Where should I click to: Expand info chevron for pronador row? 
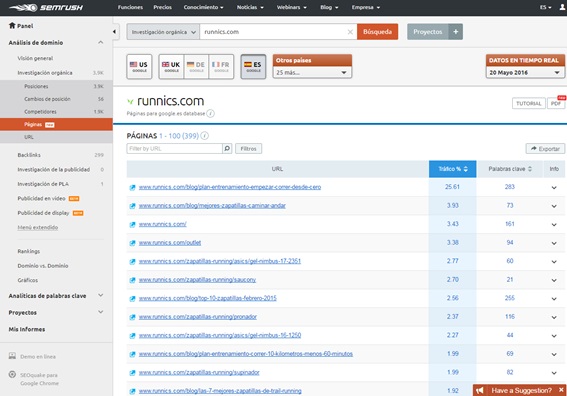coord(554,317)
